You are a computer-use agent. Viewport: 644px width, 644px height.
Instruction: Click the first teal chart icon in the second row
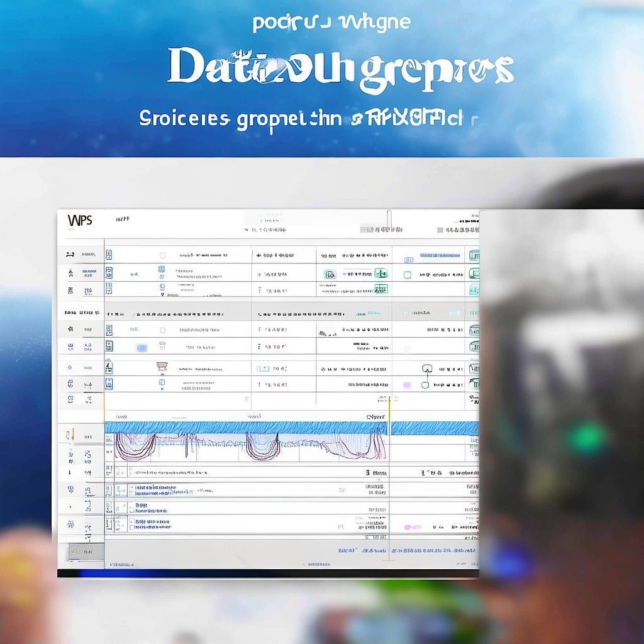330,274
